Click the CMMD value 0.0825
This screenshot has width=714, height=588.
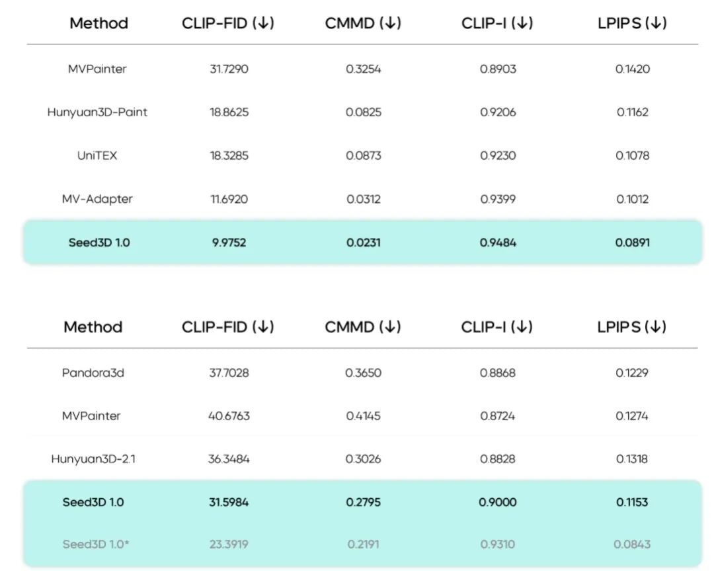(x=363, y=112)
